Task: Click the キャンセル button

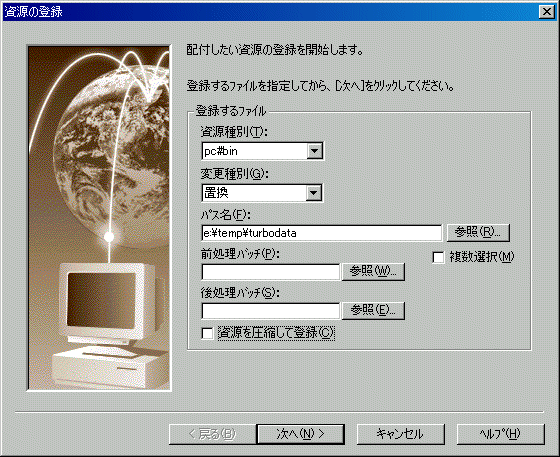Action: [x=400, y=434]
